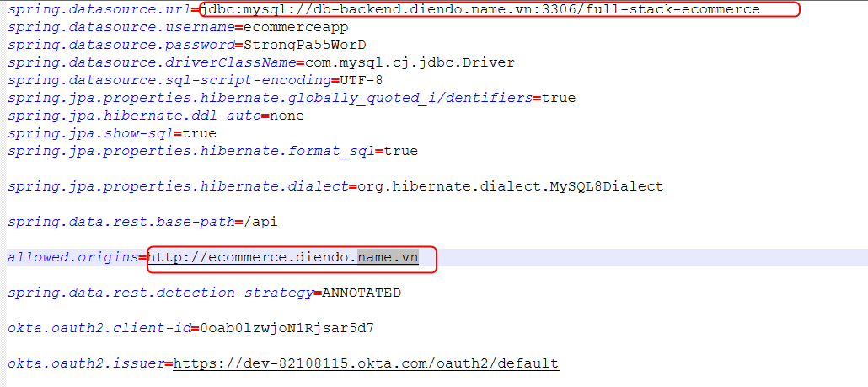Image resolution: width=868 pixels, height=387 pixels.
Task: Click the globally_quoted_identifiers property key
Action: (270, 98)
